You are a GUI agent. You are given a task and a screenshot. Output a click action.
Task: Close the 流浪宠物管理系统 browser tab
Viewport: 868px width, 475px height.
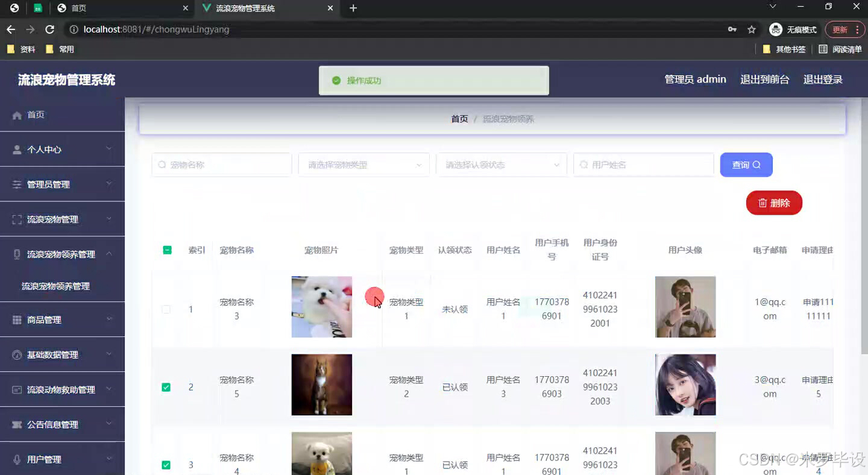(330, 8)
